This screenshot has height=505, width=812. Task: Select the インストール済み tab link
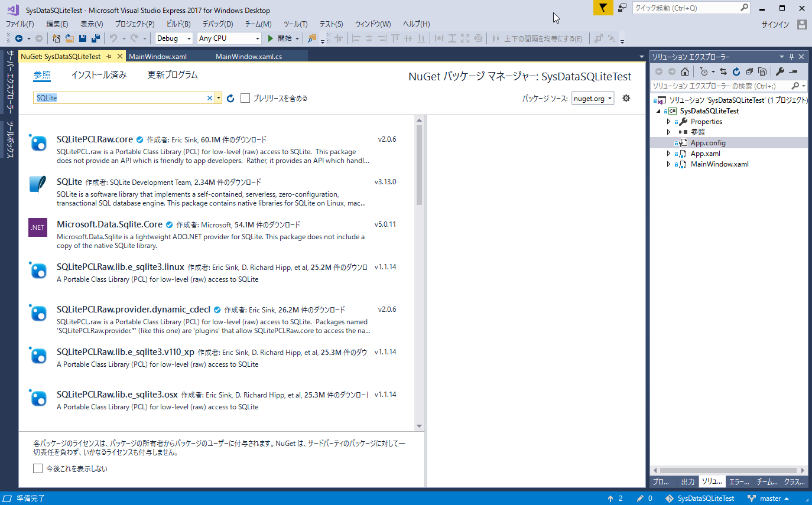[99, 75]
